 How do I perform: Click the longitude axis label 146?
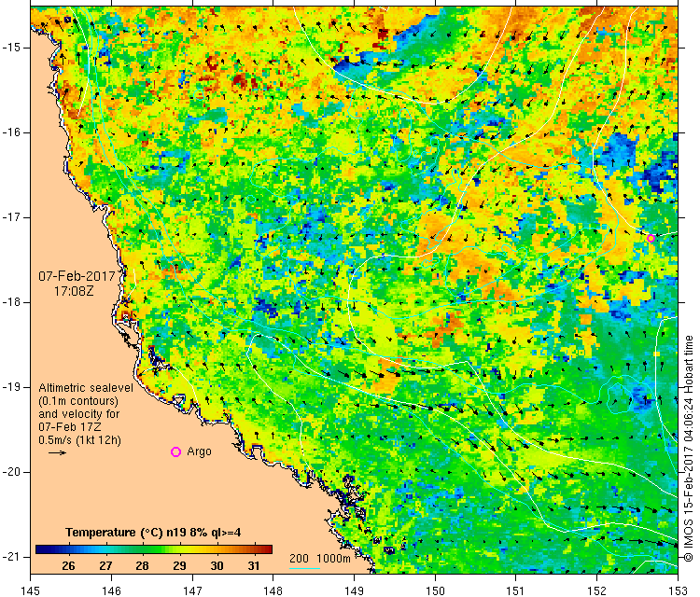click(111, 590)
